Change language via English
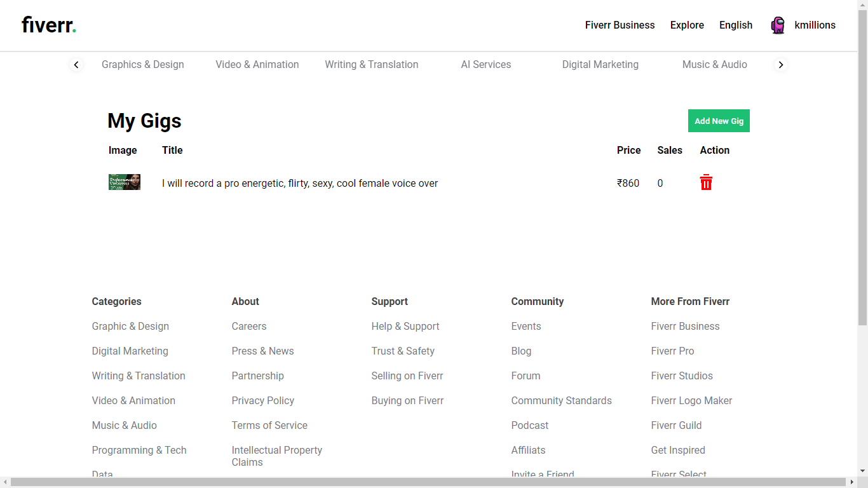The width and height of the screenshot is (868, 488). (x=736, y=25)
